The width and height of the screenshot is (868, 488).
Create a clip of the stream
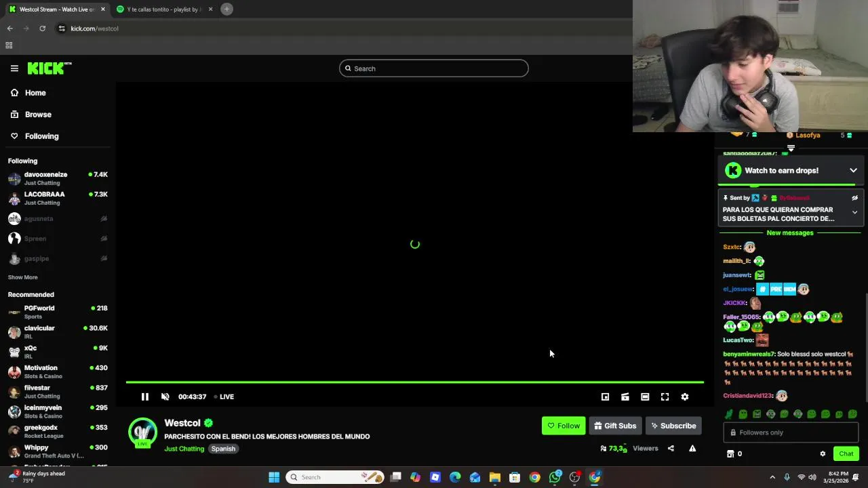click(x=625, y=396)
